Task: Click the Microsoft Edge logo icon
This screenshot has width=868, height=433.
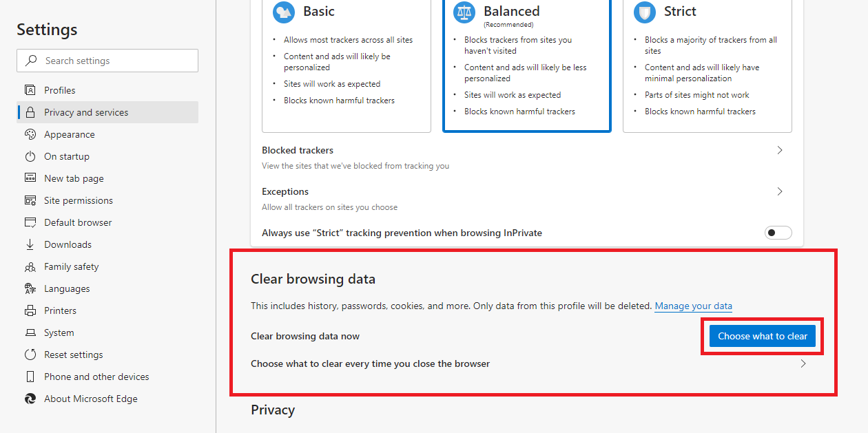Action: pyautogui.click(x=30, y=399)
